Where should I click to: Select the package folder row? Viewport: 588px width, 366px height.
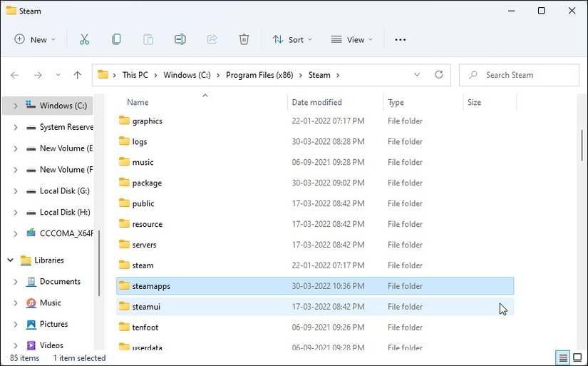pyautogui.click(x=315, y=183)
